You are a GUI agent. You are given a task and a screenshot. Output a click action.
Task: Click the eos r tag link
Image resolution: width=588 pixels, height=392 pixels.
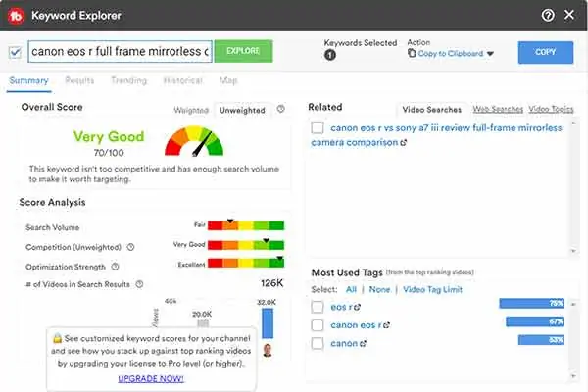pos(341,307)
